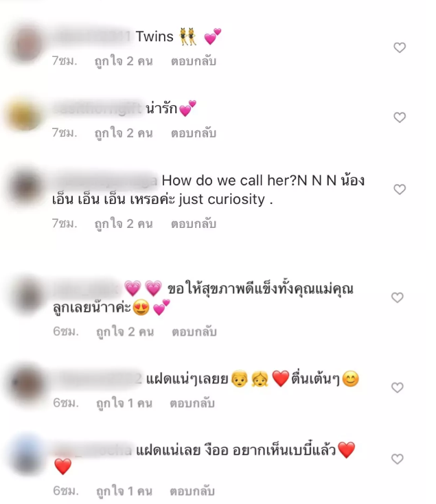Like the "Twins" comment with heart icon
The width and height of the screenshot is (436, 504).
(400, 47)
